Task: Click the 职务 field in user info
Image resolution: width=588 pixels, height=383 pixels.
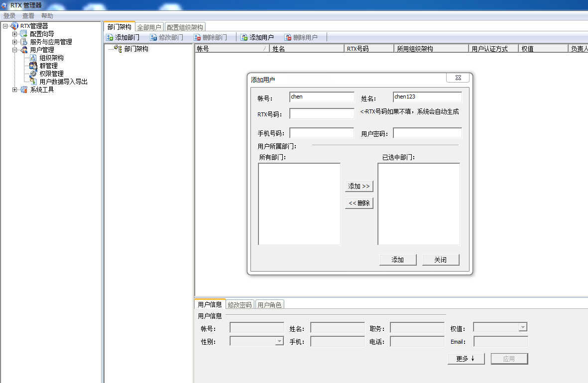Action: click(x=417, y=328)
